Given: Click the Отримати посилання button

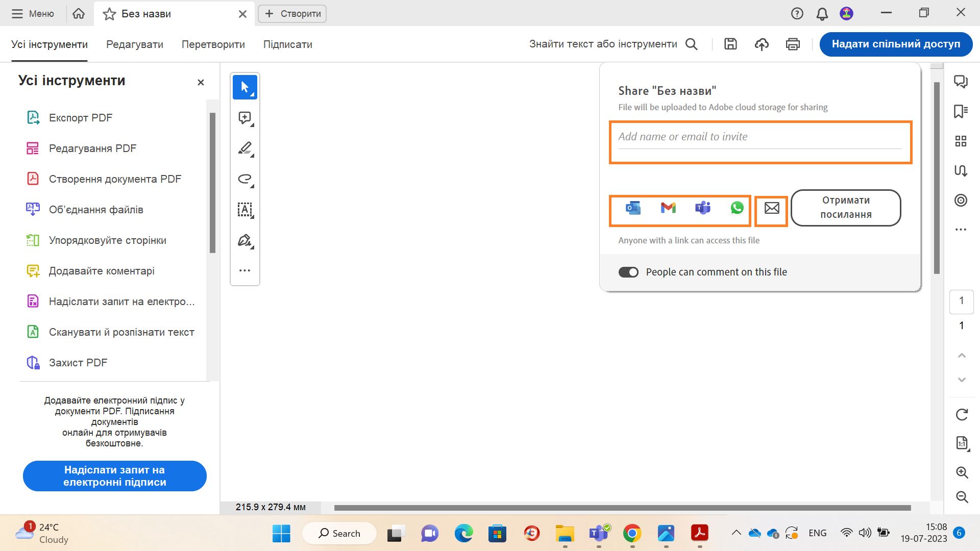Looking at the screenshot, I should [x=846, y=208].
